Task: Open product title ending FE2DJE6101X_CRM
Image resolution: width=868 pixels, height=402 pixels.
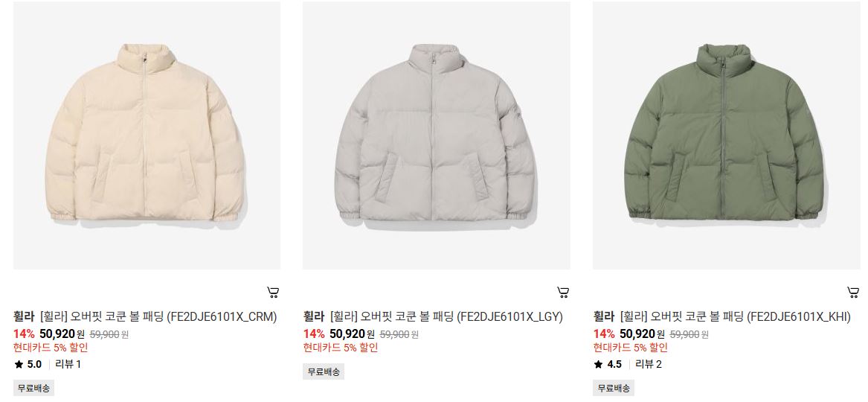Action: tap(158, 316)
